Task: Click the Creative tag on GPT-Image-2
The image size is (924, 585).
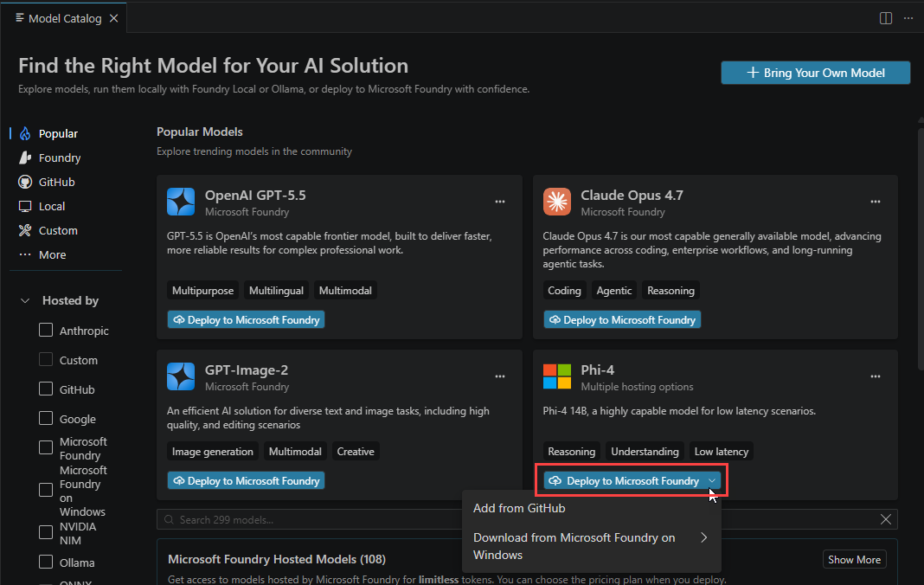Action: click(x=356, y=452)
